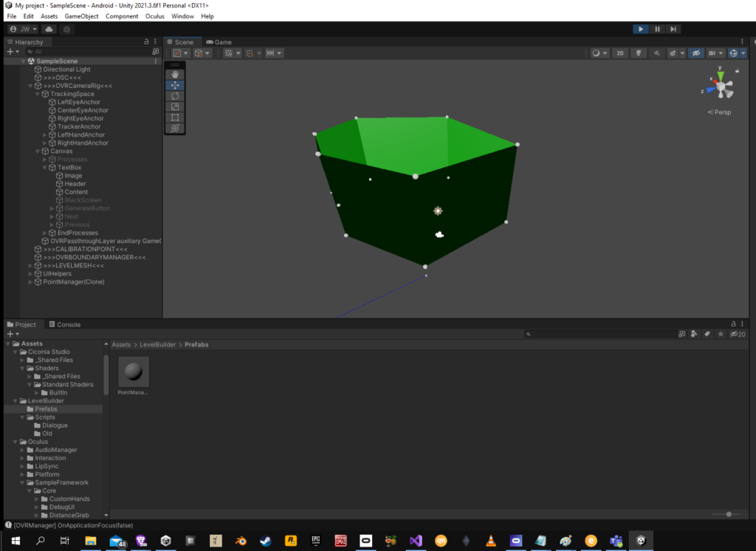
Task: Select the Scale tool
Action: coord(175,106)
